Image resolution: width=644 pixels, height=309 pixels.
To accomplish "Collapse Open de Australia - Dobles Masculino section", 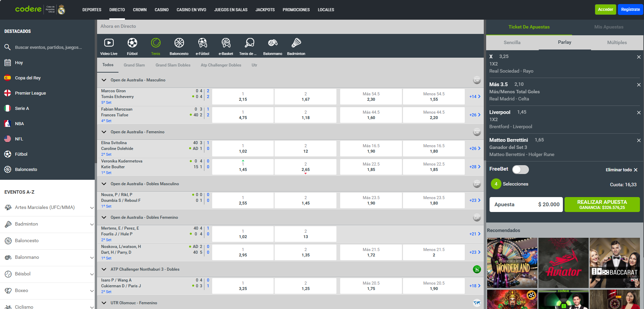I will (104, 184).
